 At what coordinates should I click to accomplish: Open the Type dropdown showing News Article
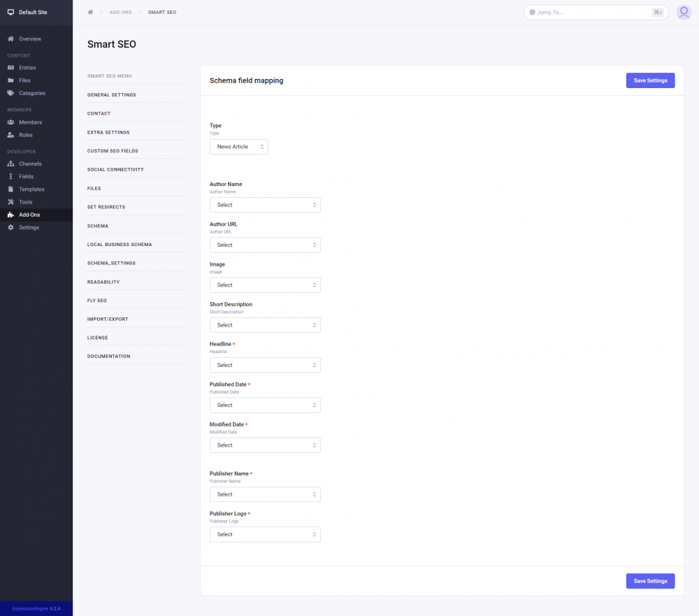(238, 147)
